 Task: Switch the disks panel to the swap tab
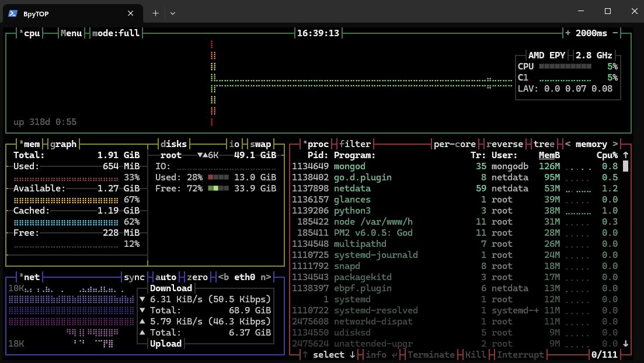[260, 144]
